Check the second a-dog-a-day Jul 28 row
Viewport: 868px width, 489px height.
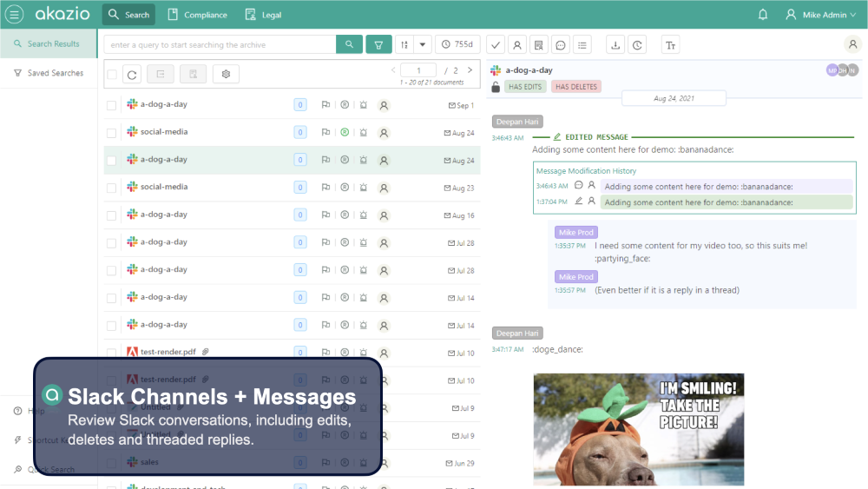pos(111,270)
